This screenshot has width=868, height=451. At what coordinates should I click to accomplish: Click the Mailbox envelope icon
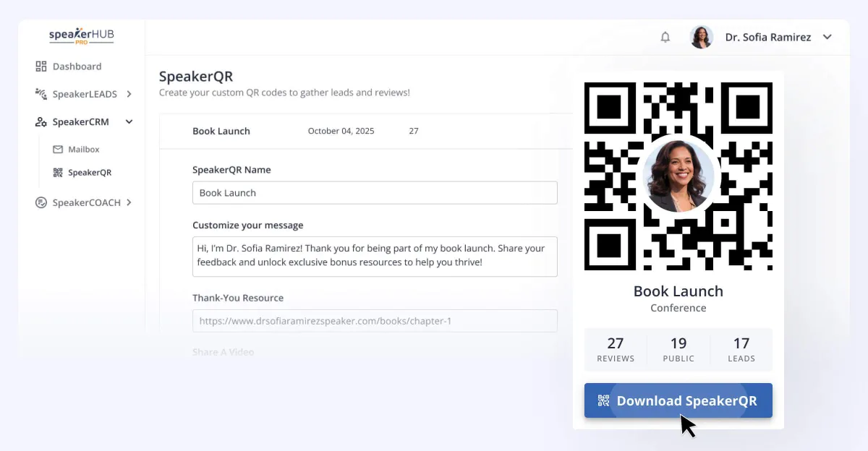pos(58,150)
